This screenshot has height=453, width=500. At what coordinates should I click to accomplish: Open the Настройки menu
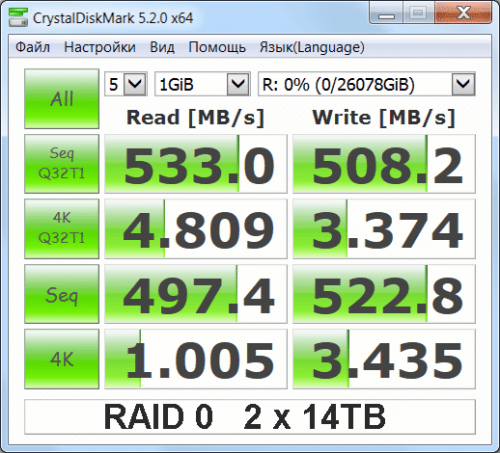coord(100,47)
